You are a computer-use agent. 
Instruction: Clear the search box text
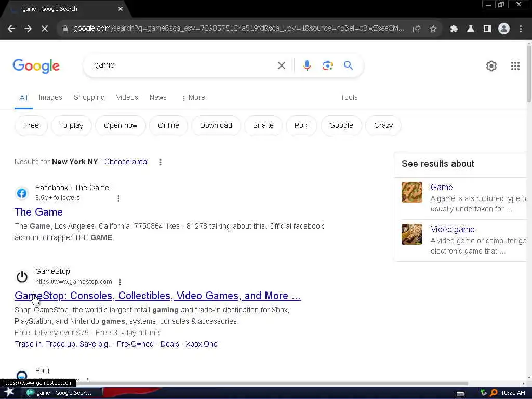[x=281, y=65]
